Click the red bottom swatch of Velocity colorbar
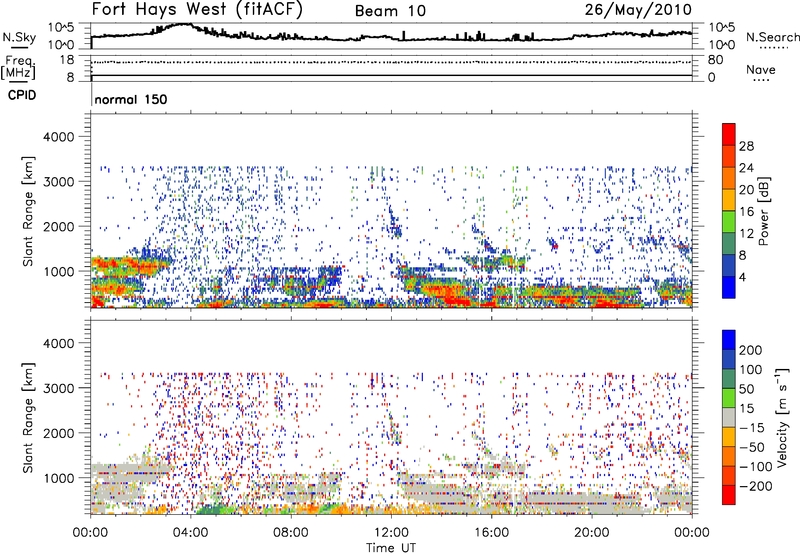Screen dimensions: 800x554 click(729, 495)
